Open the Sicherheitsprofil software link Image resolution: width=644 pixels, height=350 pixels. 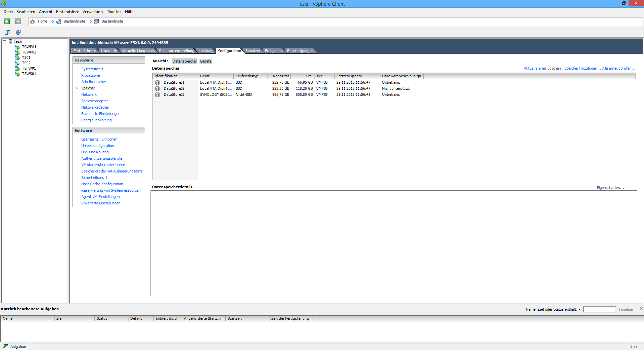click(x=94, y=178)
